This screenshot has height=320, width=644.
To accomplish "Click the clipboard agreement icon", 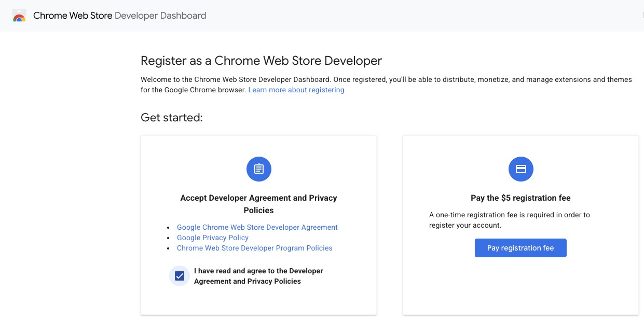I will pos(259,169).
